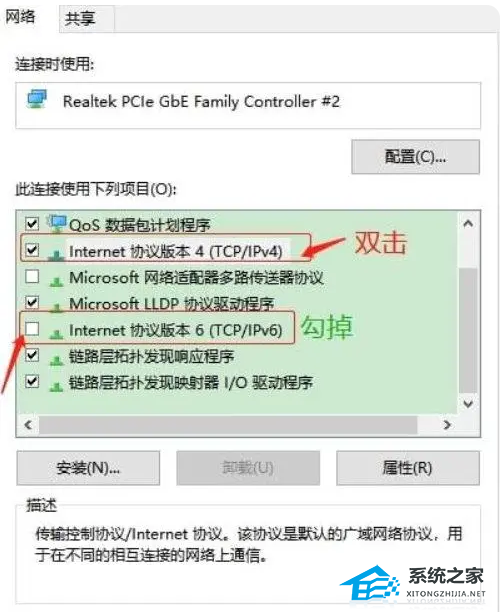
Task: Uncheck the QoS 数据包计划程序 checkbox
Action: pyautogui.click(x=32, y=224)
